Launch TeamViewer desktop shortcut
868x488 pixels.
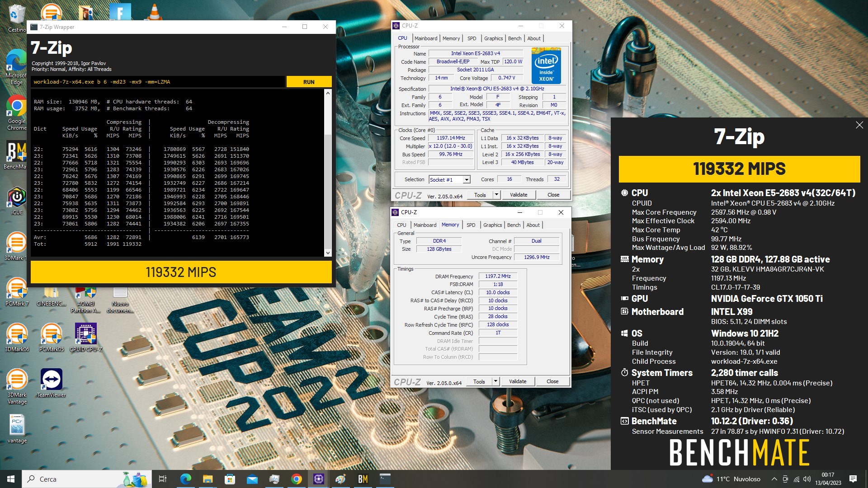pos(51,383)
